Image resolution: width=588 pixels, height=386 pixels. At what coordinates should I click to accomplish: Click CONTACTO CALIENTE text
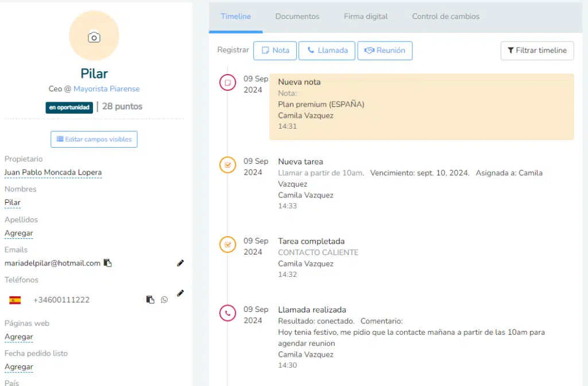[x=318, y=253]
